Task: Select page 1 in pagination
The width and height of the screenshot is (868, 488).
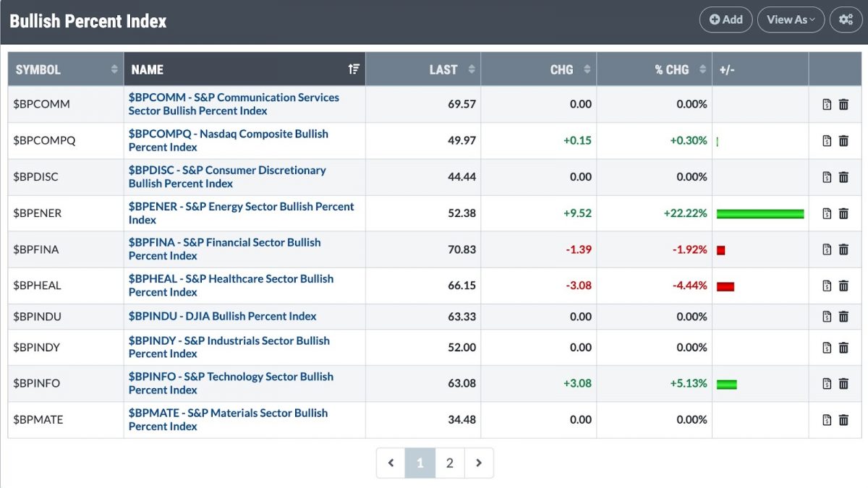Action: click(x=420, y=463)
